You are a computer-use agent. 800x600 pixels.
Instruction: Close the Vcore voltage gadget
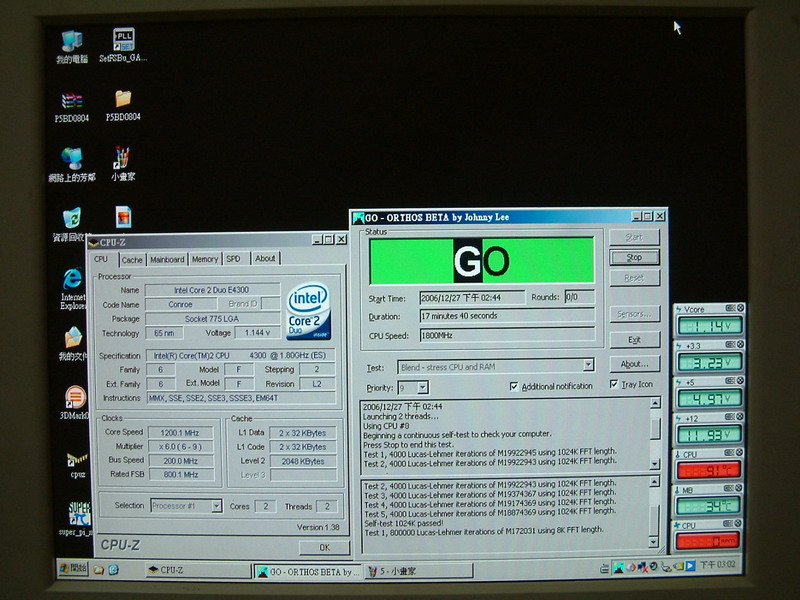740,308
